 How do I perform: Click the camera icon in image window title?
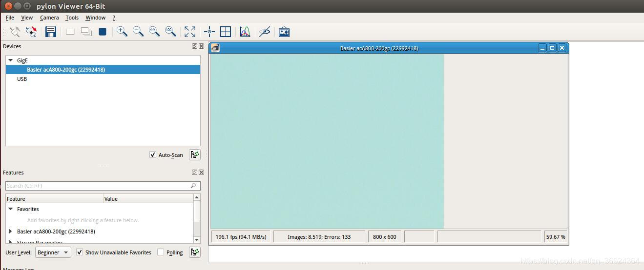[215, 48]
